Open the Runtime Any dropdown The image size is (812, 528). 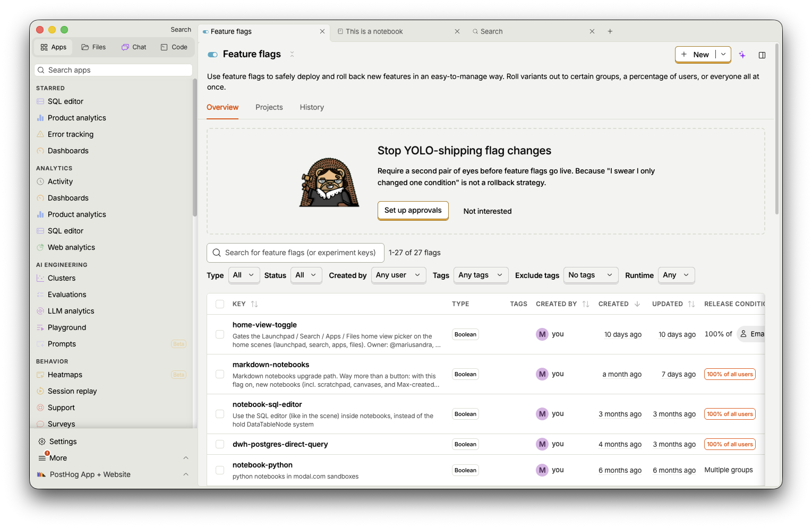[676, 275]
